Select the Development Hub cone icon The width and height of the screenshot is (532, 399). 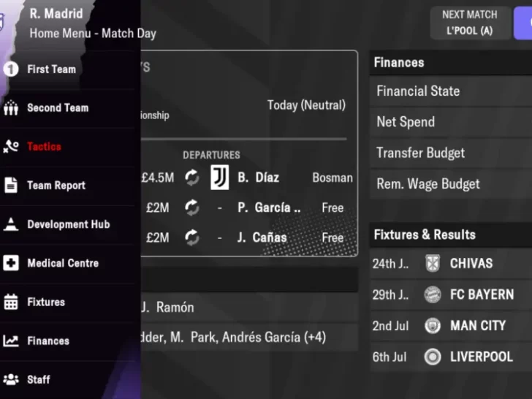[x=11, y=224]
